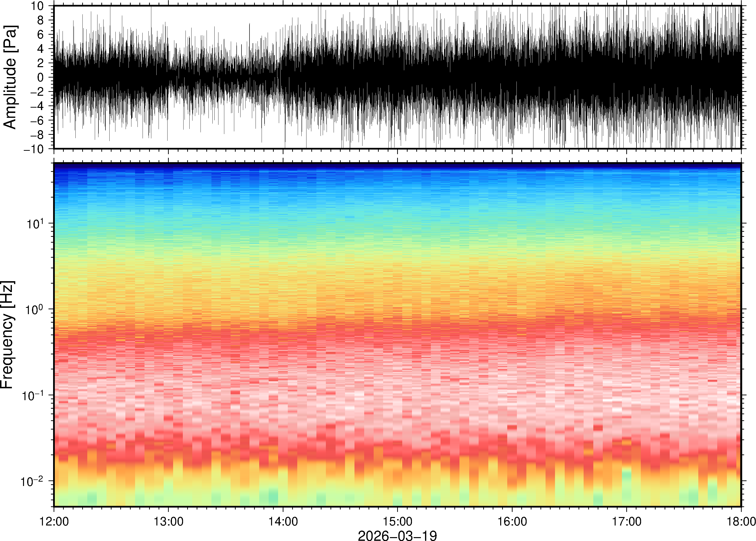Click the 14:00 time axis label
This screenshot has height=541, width=756.
point(283,521)
